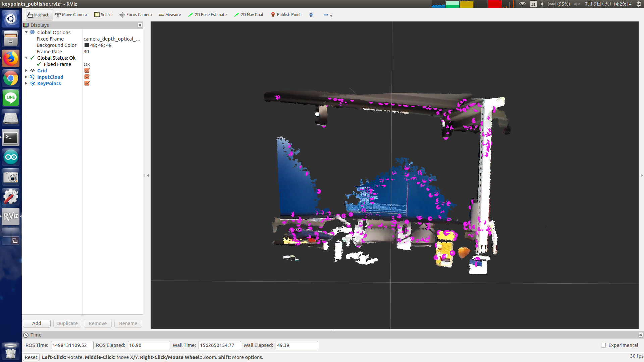The image size is (644, 362).
Task: Click the minus remove-tool icon
Action: pos(325,15)
